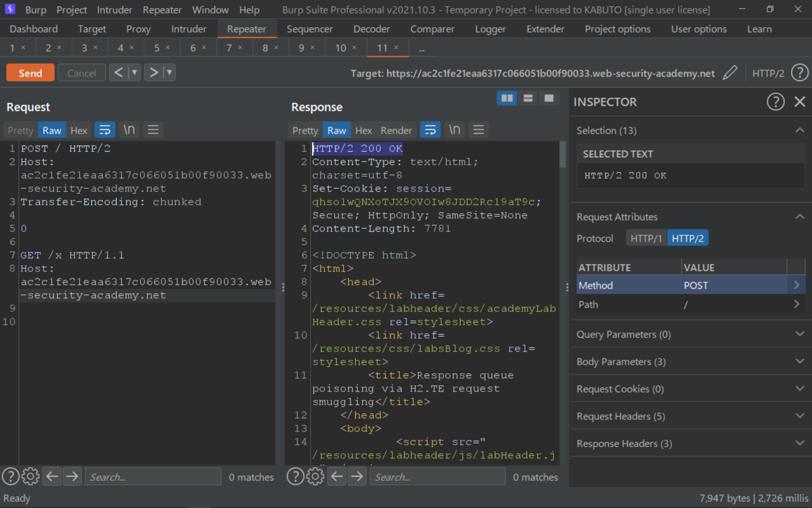Open the Project menu
Screen dimensions: 812x508
[72, 9]
